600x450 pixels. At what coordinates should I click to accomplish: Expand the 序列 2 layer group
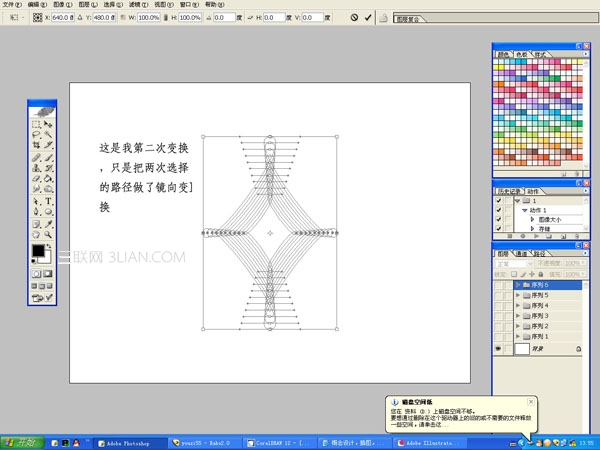click(518, 326)
